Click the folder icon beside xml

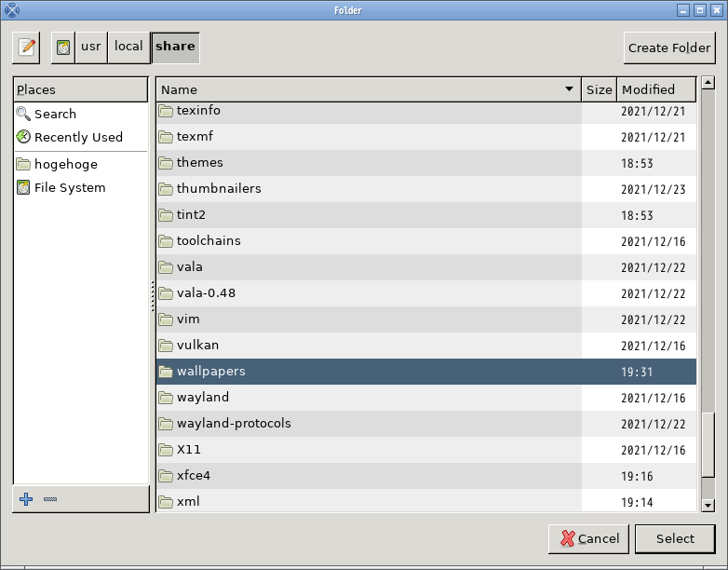point(166,502)
